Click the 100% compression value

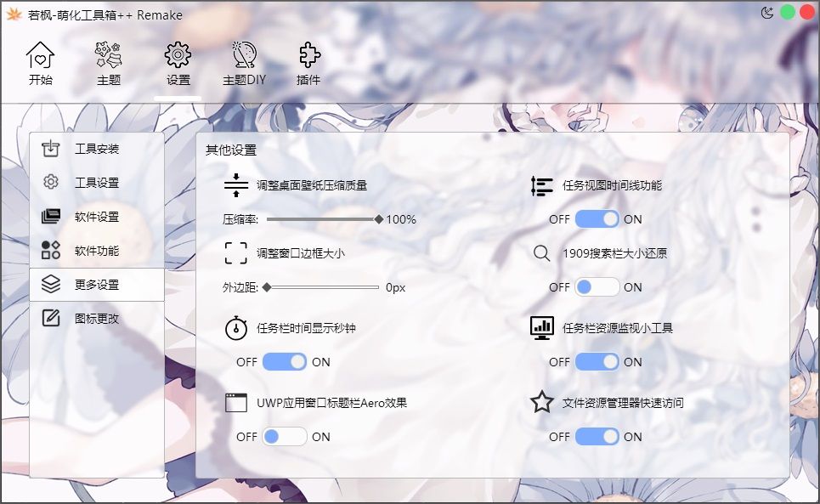(x=401, y=219)
